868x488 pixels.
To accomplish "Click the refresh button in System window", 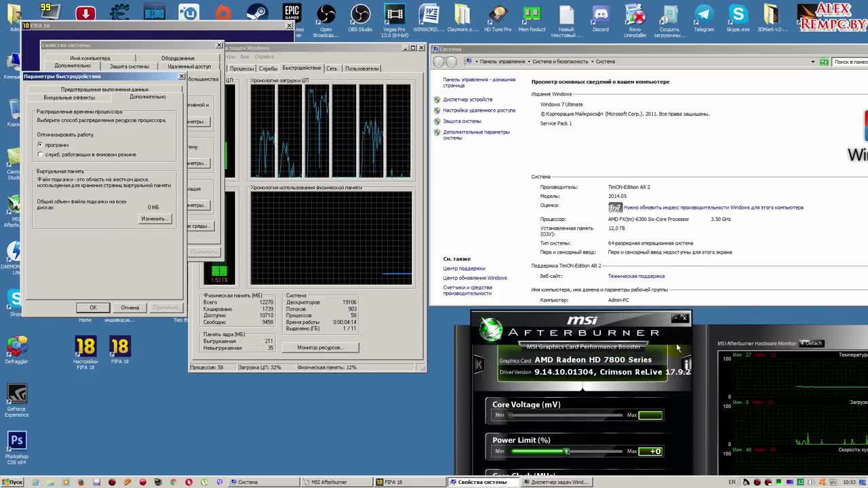I will (x=824, y=62).
